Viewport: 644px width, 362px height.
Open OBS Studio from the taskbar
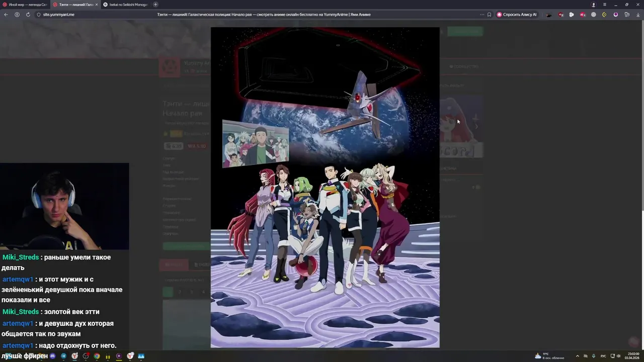(x=86, y=356)
